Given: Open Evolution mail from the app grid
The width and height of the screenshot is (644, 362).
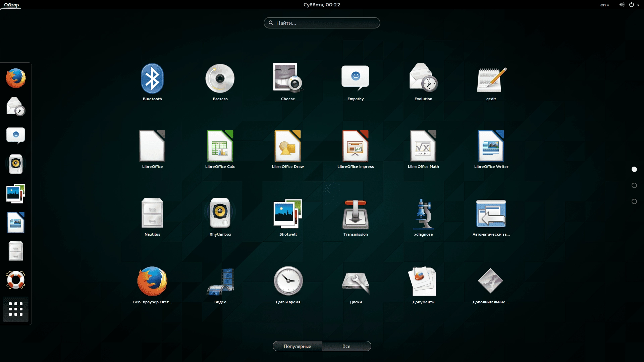Looking at the screenshot, I should 423,78.
